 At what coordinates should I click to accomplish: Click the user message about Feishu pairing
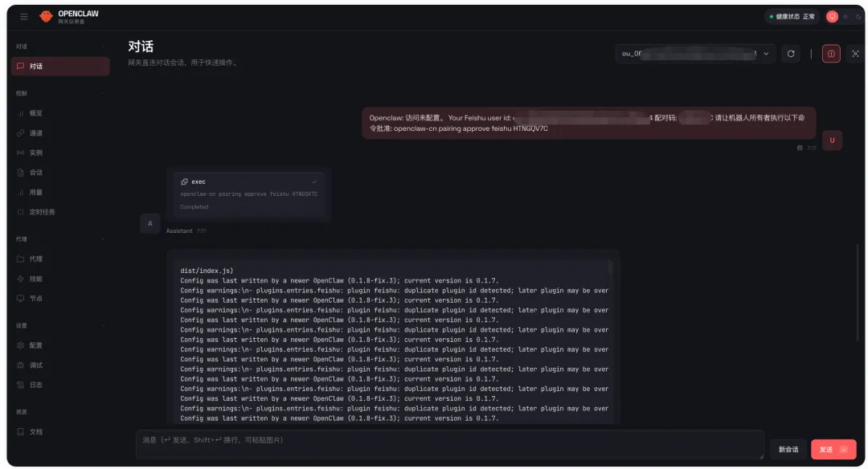point(588,123)
